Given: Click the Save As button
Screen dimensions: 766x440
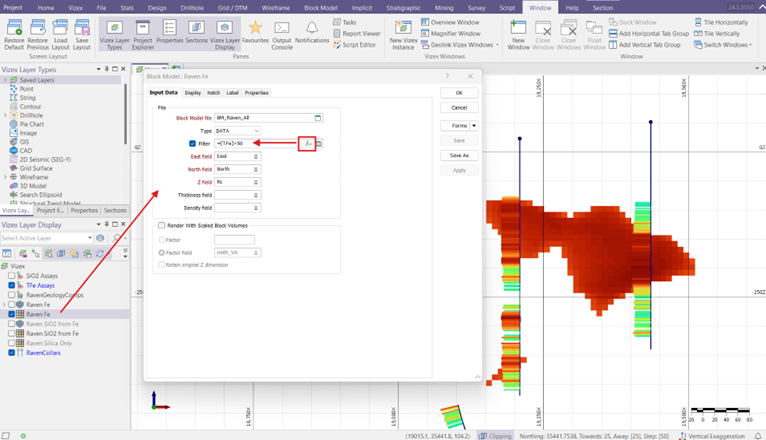Looking at the screenshot, I should tap(459, 155).
